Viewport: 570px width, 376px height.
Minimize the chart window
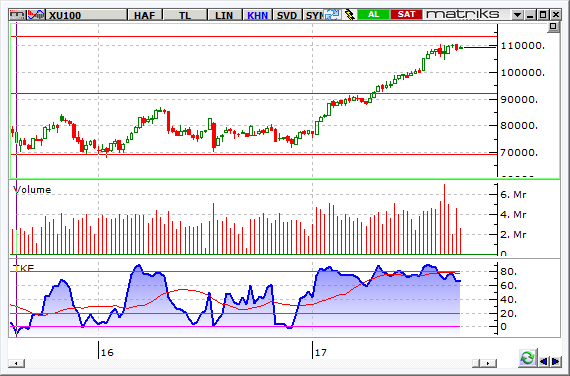coord(530,15)
